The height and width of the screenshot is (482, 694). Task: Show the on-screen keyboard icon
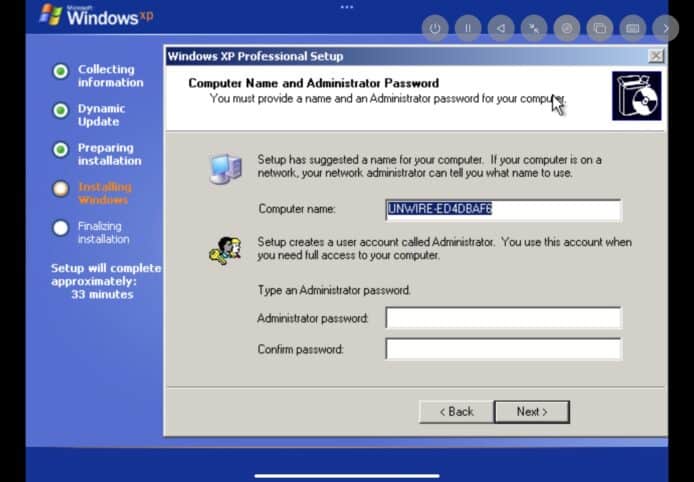coord(633,29)
